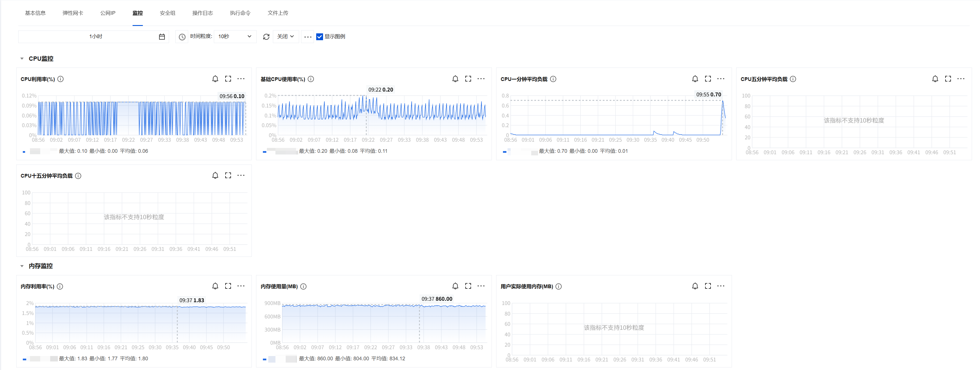Image resolution: width=980 pixels, height=370 pixels.
Task: Fullscreen the 内存使用量(MB) chart
Action: [x=468, y=286]
